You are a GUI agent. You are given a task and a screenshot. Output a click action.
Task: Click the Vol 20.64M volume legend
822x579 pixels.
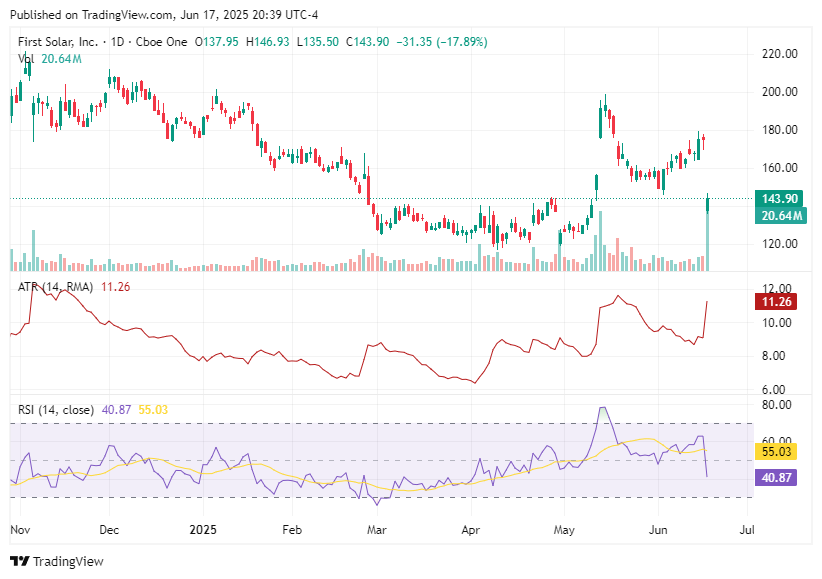pos(50,59)
